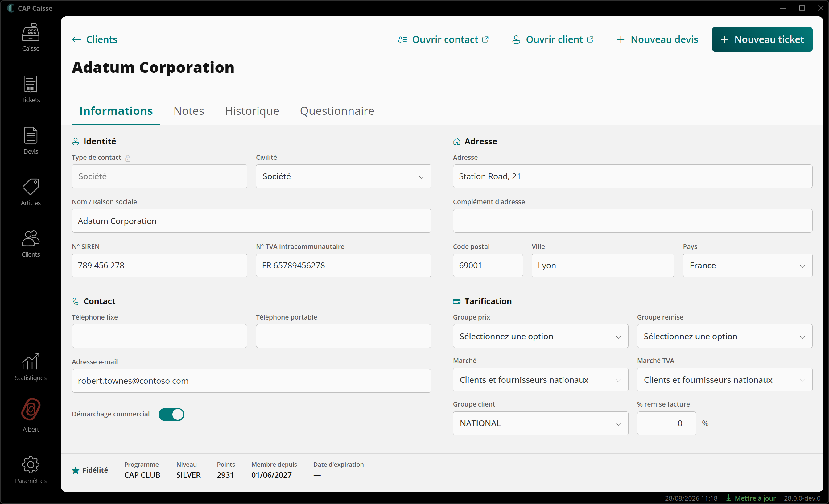Open the Groupe client dropdown showing NATIONAL

pos(540,423)
